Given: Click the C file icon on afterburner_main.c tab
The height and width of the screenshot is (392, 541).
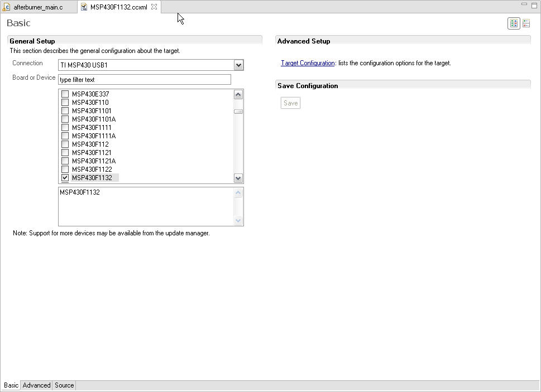Looking at the screenshot, I should coord(6,7).
